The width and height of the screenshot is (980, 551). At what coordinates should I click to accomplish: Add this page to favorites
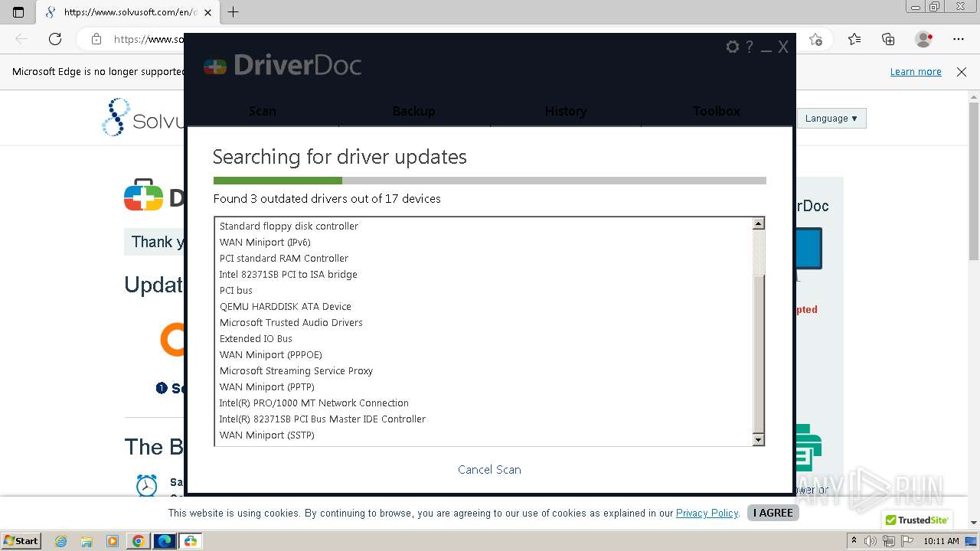(x=816, y=39)
